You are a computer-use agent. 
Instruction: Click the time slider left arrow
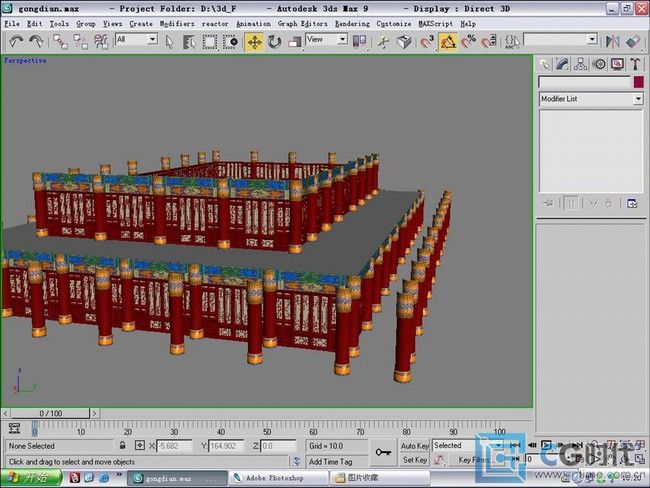(x=5, y=413)
